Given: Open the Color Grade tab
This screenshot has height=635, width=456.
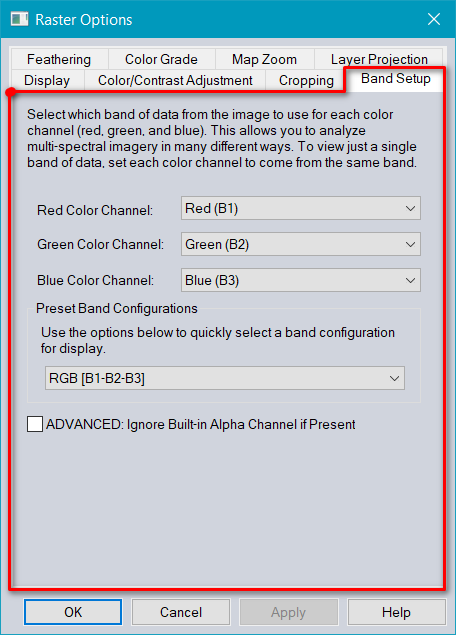Looking at the screenshot, I should [x=161, y=60].
